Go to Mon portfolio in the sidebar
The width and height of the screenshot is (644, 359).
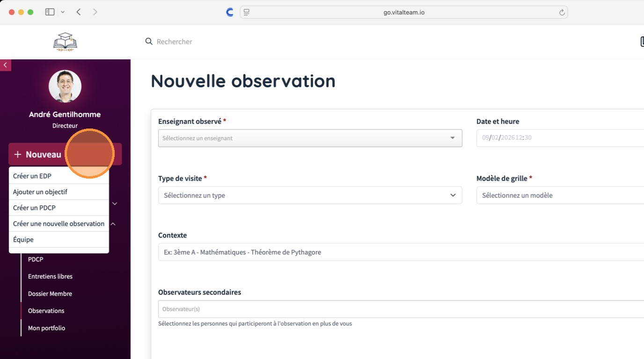pos(46,328)
